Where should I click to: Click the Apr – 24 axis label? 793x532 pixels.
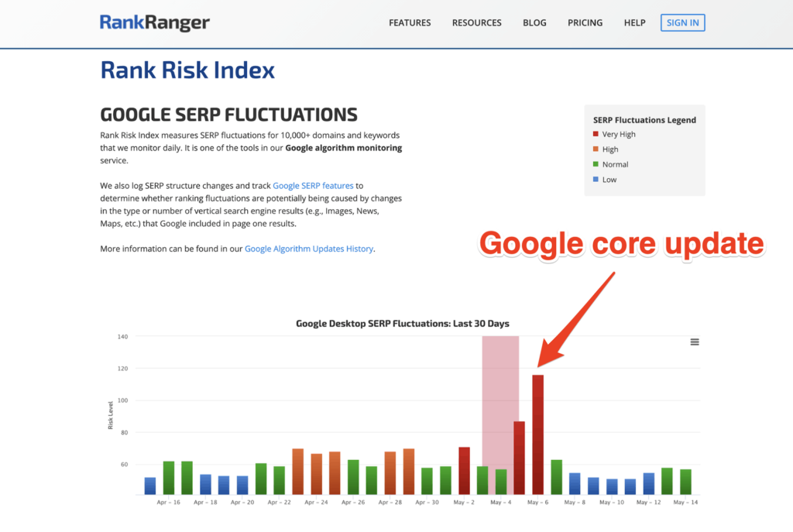pyautogui.click(x=316, y=502)
